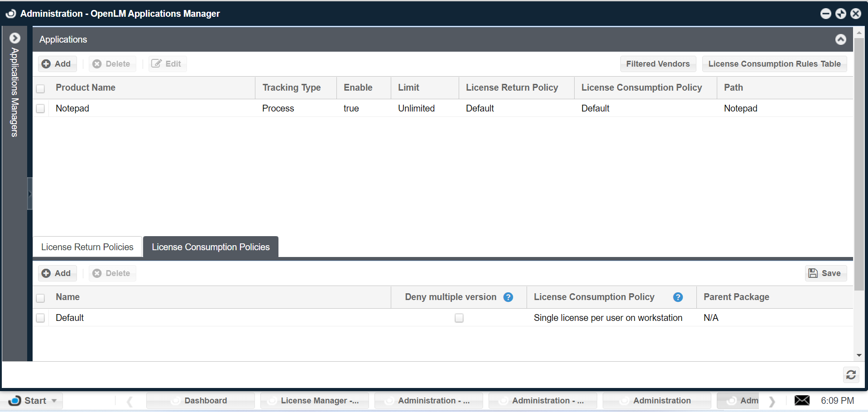Image resolution: width=868 pixels, height=412 pixels.
Task: Open the Filtered Vendors button
Action: pos(657,64)
